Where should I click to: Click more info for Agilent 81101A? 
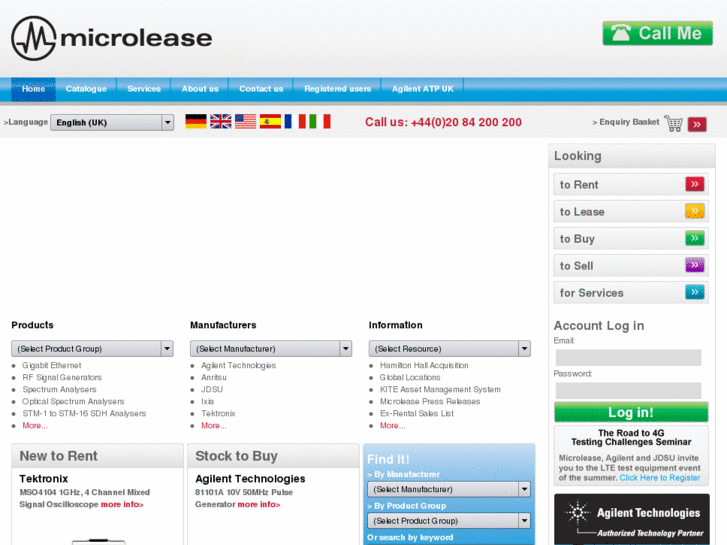[x=259, y=505]
